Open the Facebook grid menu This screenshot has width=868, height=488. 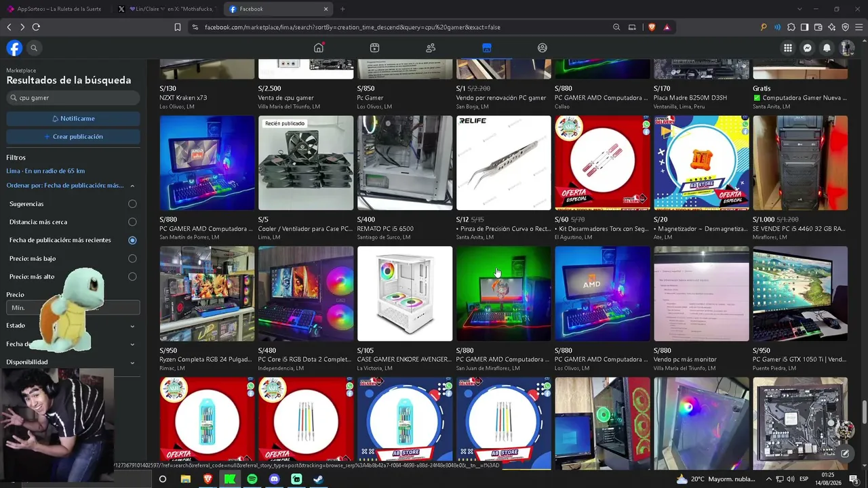tap(787, 48)
